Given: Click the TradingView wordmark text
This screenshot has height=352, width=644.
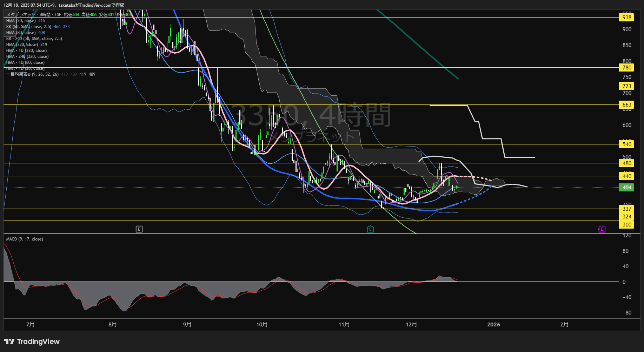Looking at the screenshot, I should click(x=38, y=341).
